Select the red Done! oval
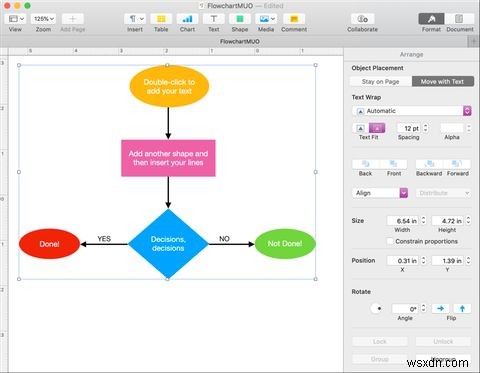 point(49,244)
